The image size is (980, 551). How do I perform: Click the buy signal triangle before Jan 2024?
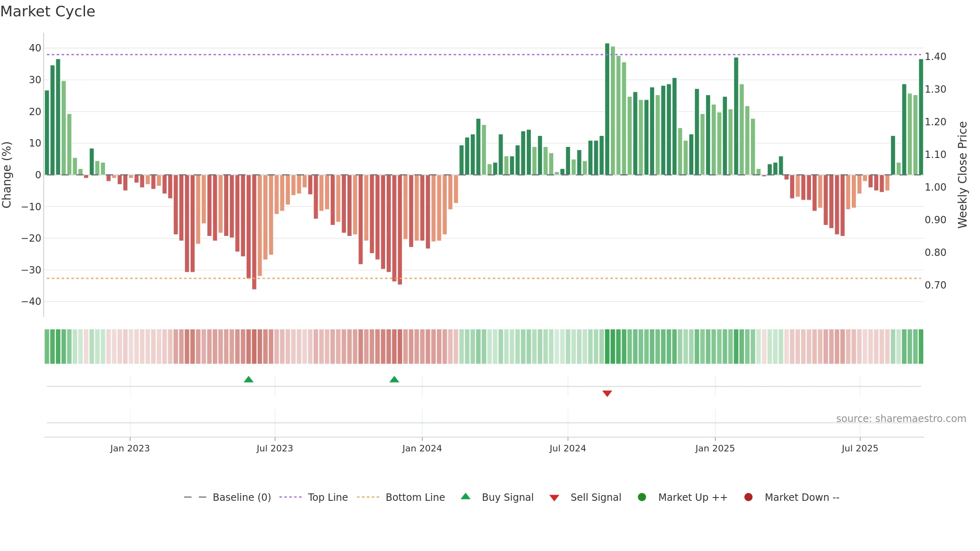click(394, 380)
